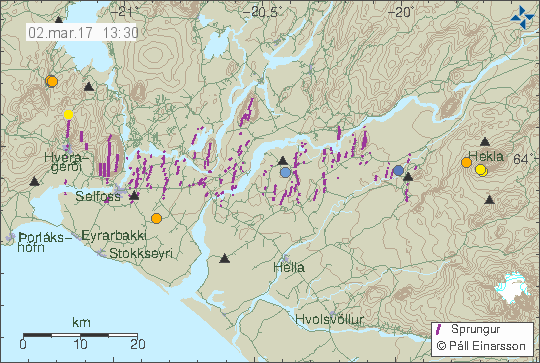Click the blue earthquake circle north of Hella
The image size is (540, 363).
(285, 172)
